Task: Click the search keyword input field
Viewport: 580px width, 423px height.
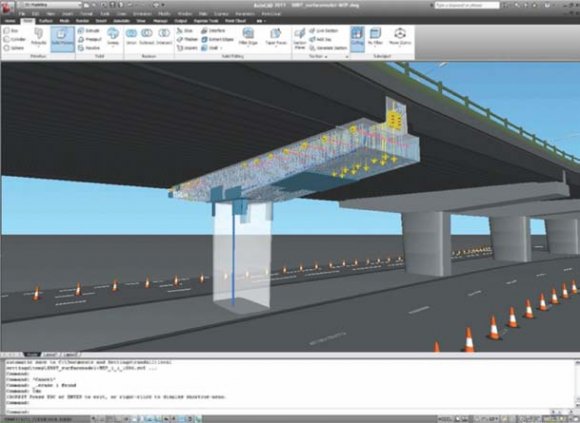Action: click(x=467, y=5)
